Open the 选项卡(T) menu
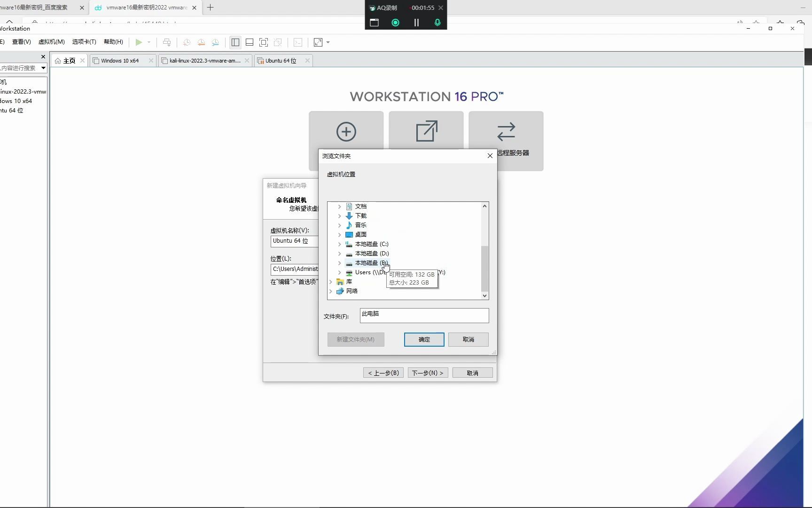The height and width of the screenshot is (508, 812). pyautogui.click(x=84, y=42)
